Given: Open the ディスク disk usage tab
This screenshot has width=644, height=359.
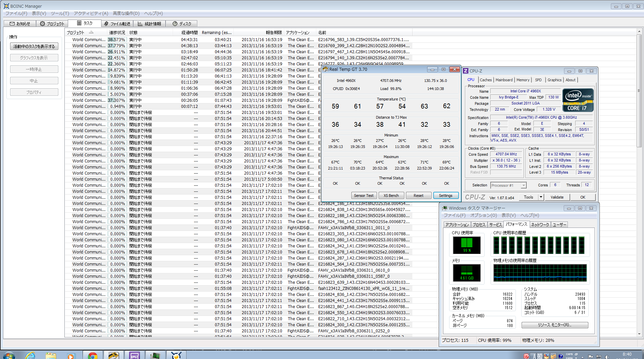Looking at the screenshot, I should point(182,24).
